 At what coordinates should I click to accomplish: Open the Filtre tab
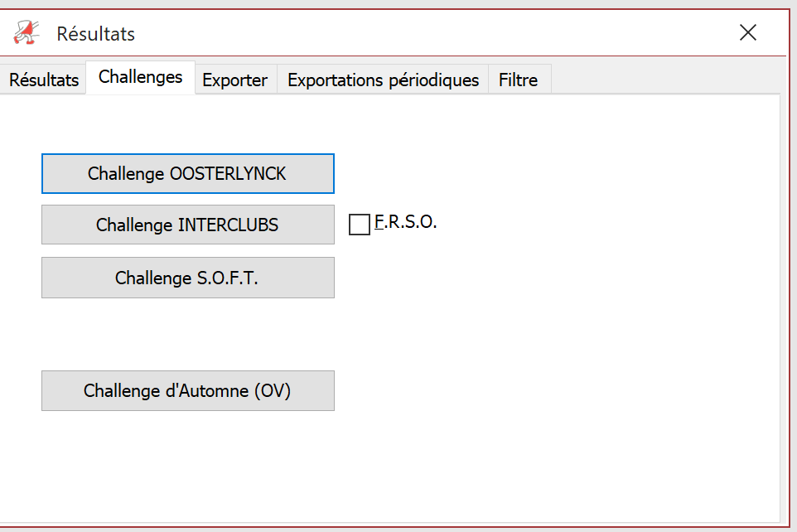[x=518, y=80]
